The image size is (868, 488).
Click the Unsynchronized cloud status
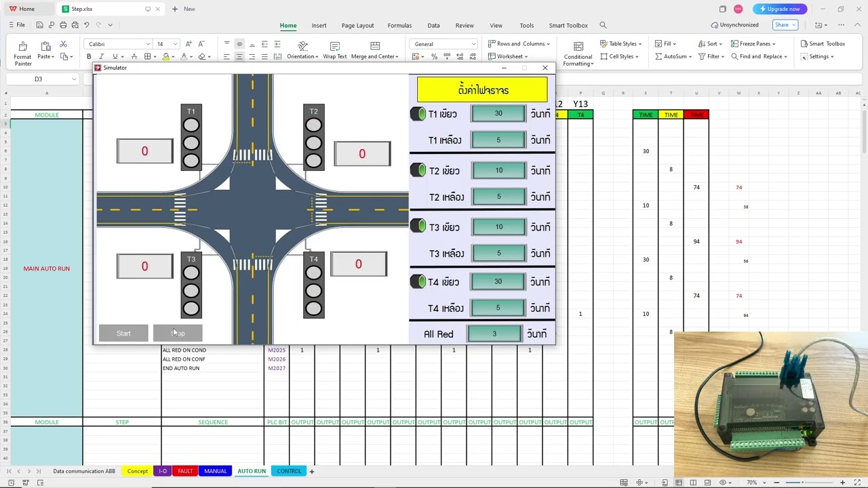click(x=735, y=25)
